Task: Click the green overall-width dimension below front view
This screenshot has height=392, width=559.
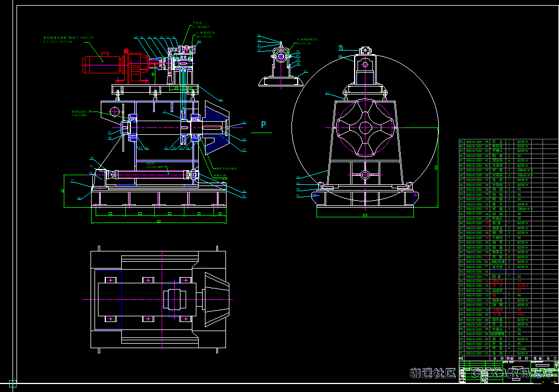Action: click(157, 221)
